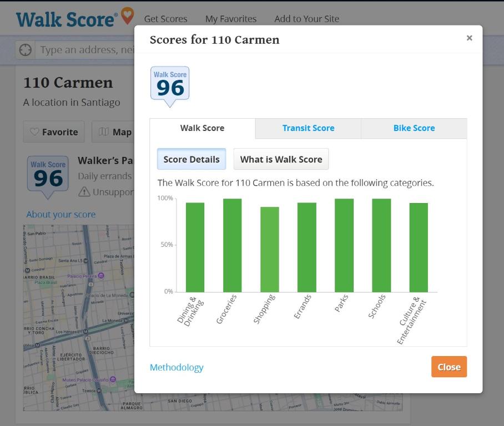The width and height of the screenshot is (504, 426).
Task: Click the Walk Score logo
Action: pyautogui.click(x=74, y=18)
